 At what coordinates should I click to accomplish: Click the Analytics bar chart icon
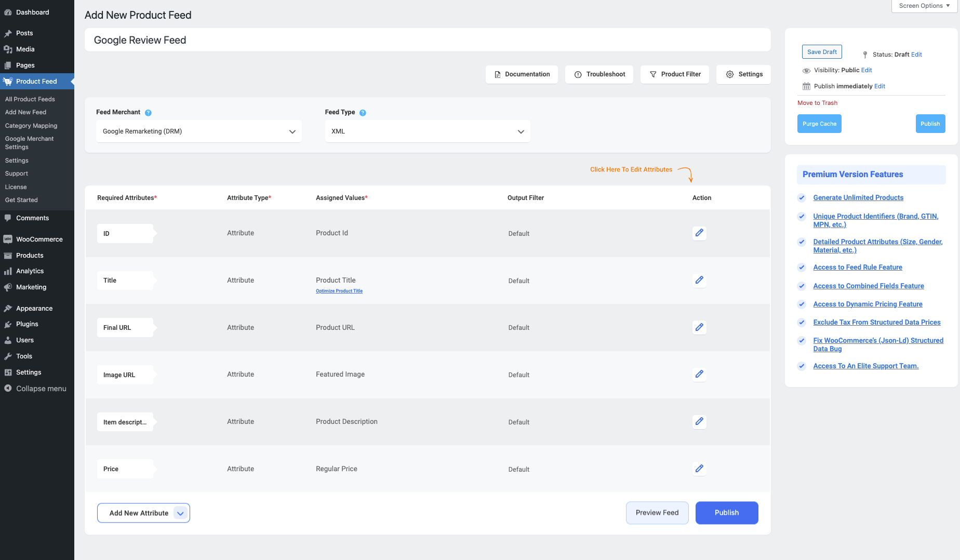pyautogui.click(x=8, y=271)
